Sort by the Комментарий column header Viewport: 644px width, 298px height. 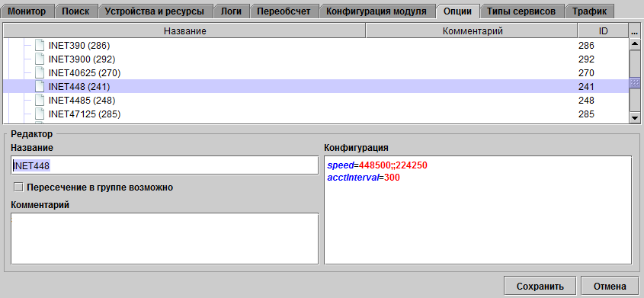click(472, 30)
